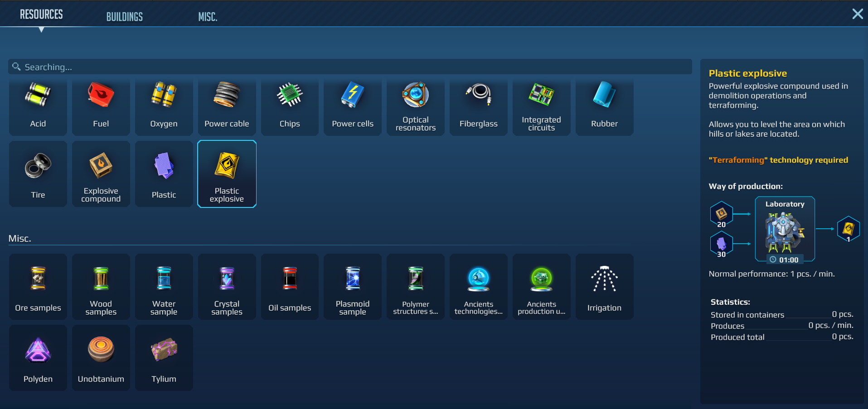Open the Crystal samples tile
Screen dimensions: 868x409
[227, 287]
